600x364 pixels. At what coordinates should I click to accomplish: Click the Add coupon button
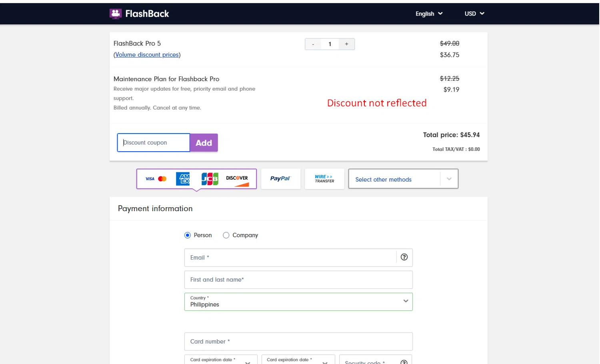(x=204, y=143)
